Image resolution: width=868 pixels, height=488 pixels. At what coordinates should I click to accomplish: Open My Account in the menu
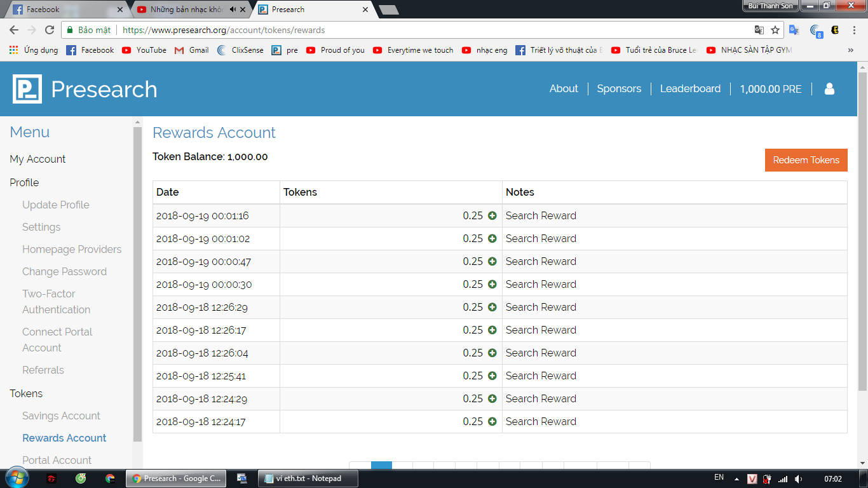point(37,159)
